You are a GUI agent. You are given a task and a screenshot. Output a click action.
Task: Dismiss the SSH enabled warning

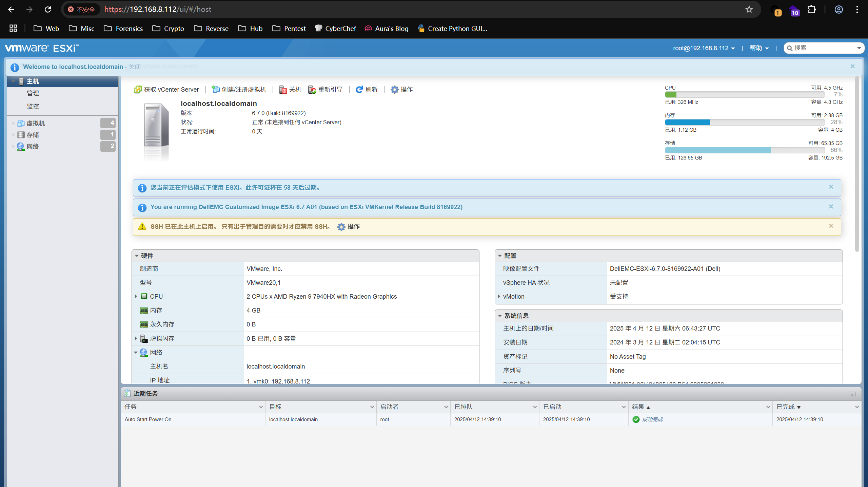[831, 226]
